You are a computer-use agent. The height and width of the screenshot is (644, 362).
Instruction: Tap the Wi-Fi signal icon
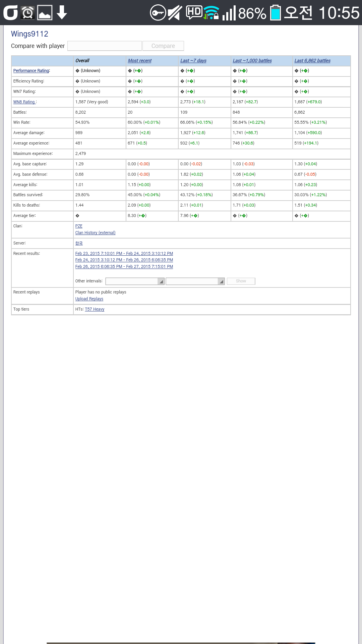tap(212, 13)
